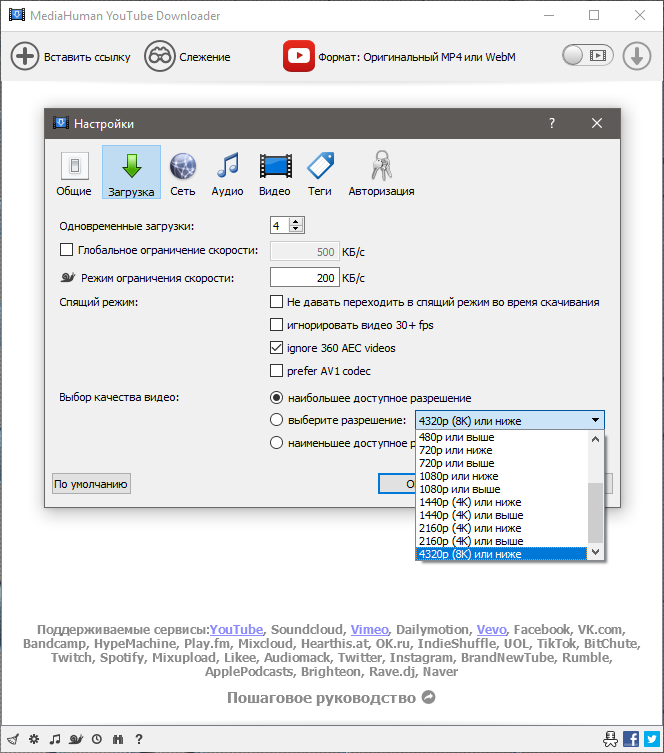Click the Вставить ссылку button label
Image resolution: width=664 pixels, height=753 pixels.
pyautogui.click(x=87, y=57)
